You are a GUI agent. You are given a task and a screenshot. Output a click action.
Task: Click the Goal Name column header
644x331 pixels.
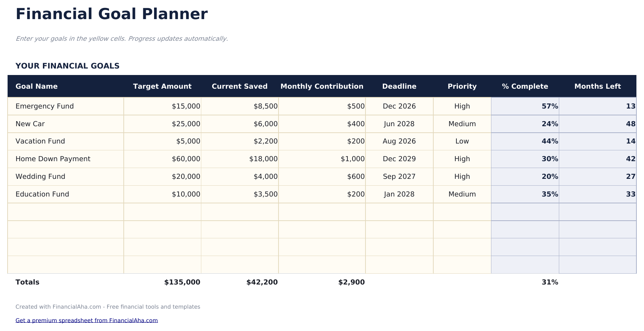click(x=36, y=87)
